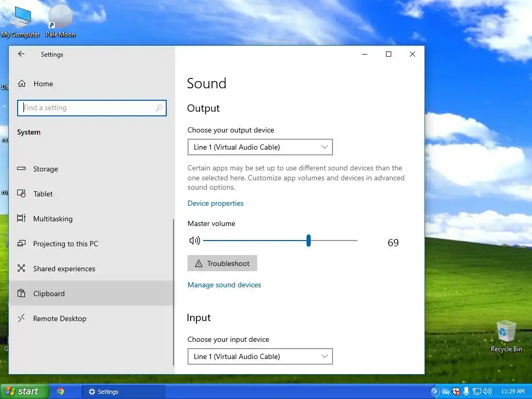Click the Projecting to this PC icon
Image resolution: width=532 pixels, height=399 pixels.
(21, 243)
